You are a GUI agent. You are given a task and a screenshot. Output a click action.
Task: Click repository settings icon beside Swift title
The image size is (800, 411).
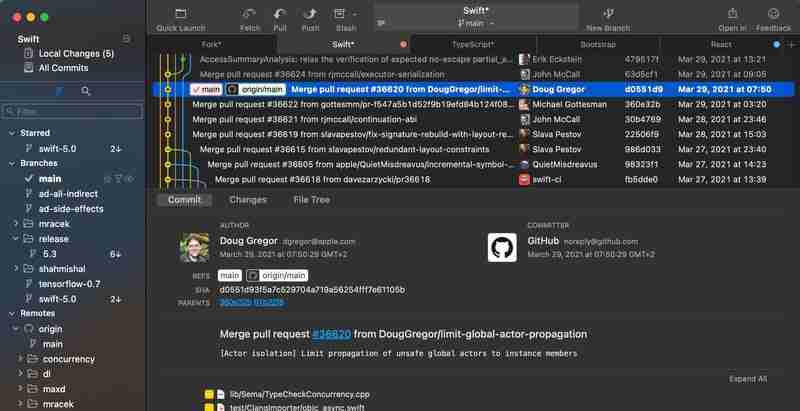[127, 39]
